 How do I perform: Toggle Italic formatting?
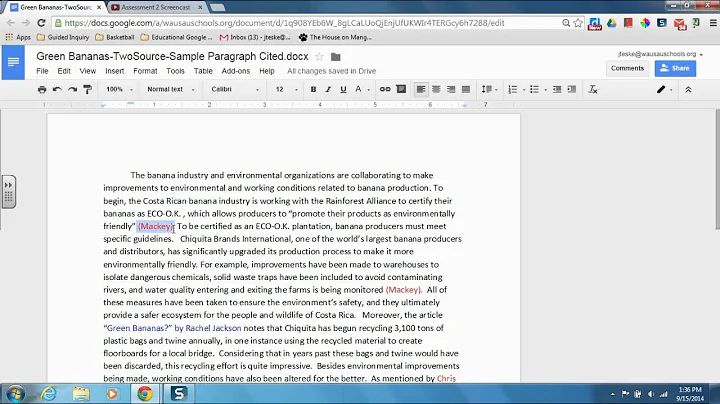(328, 90)
